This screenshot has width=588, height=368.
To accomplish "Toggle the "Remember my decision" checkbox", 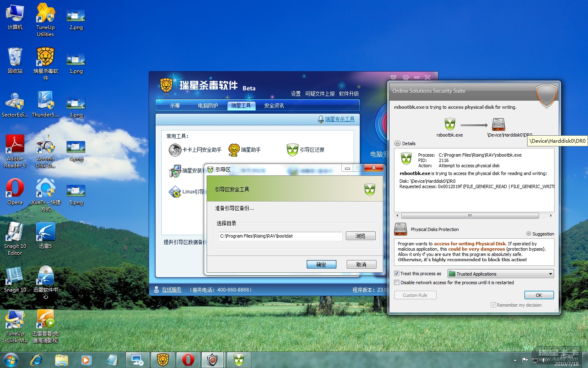I will pyautogui.click(x=494, y=305).
